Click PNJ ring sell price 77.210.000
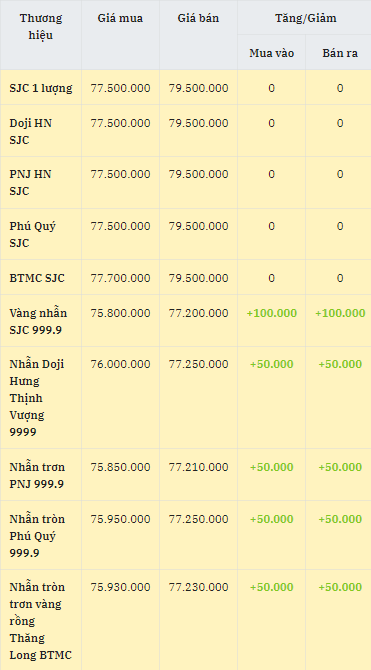The width and height of the screenshot is (371, 670). coord(198,467)
